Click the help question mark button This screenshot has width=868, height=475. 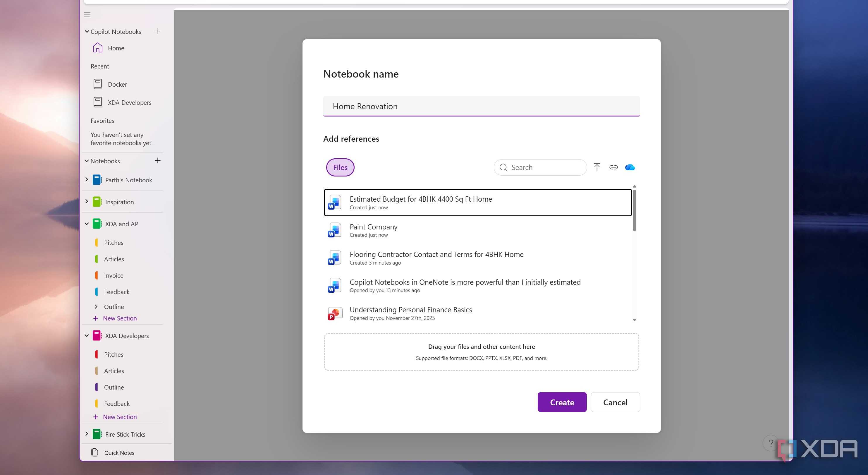tap(771, 443)
